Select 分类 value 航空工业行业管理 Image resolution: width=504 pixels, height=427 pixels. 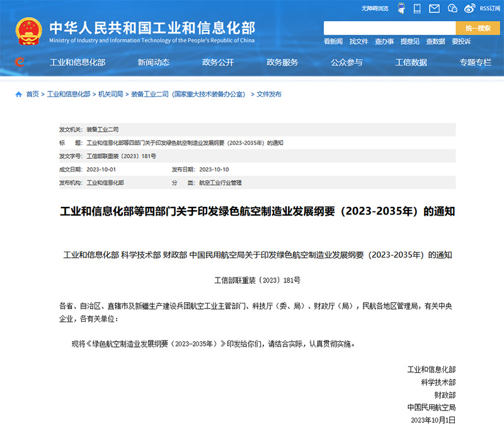220,183
